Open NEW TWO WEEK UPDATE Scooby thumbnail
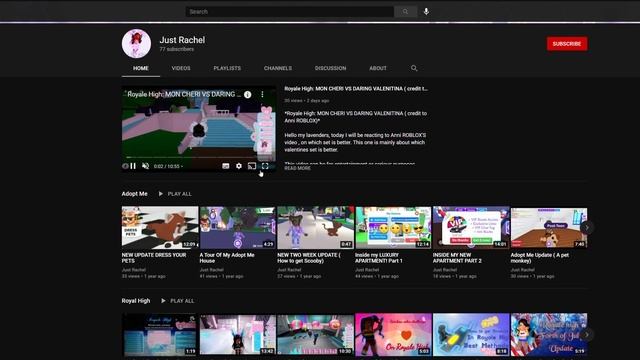The height and width of the screenshot is (360, 640). pos(316,228)
